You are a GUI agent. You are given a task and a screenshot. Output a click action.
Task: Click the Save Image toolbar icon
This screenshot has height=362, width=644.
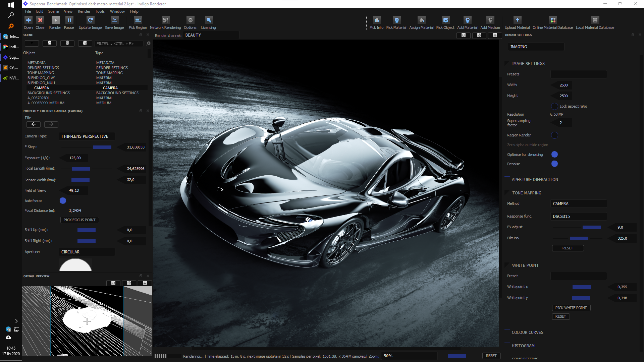(x=114, y=21)
